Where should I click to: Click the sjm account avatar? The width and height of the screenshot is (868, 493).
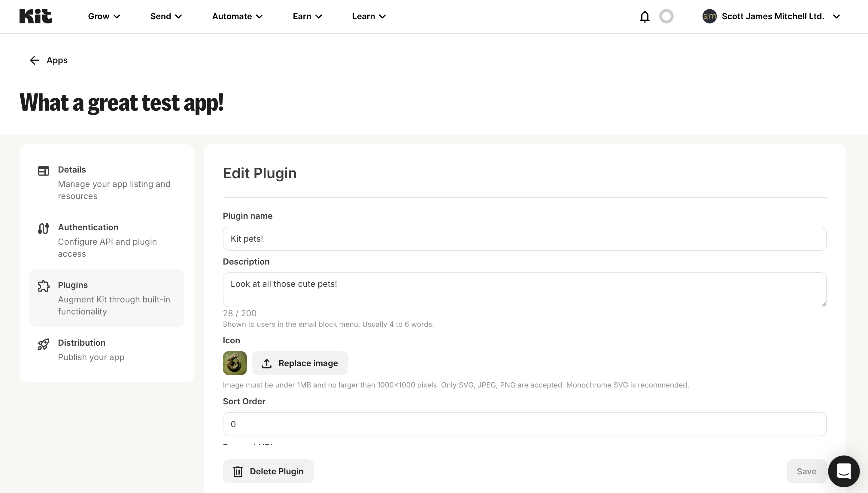(x=709, y=16)
